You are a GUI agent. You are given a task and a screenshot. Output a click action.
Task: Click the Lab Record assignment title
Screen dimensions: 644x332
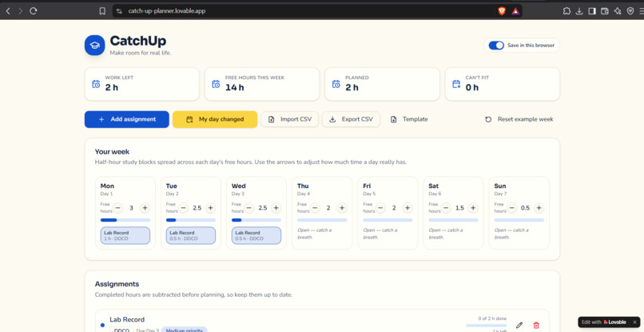click(x=127, y=320)
